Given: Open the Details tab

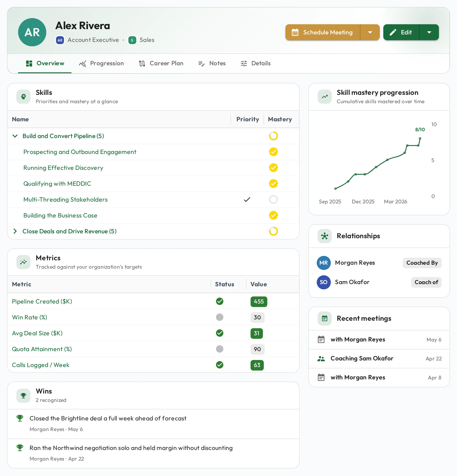Looking at the screenshot, I should pos(255,63).
